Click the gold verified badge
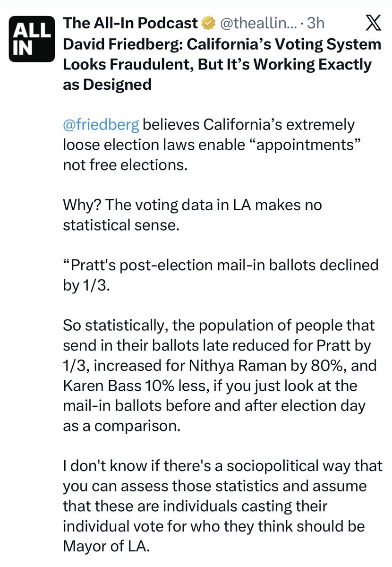Viewport: 392px width, 567px height. point(208,23)
